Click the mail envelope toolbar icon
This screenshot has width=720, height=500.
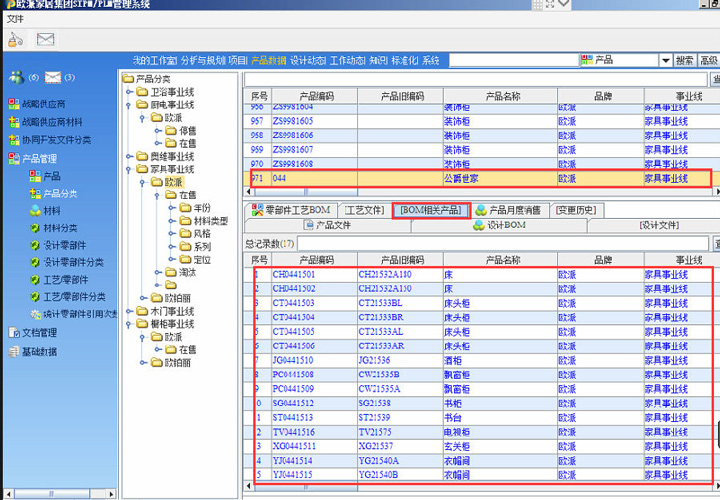pyautogui.click(x=45, y=39)
